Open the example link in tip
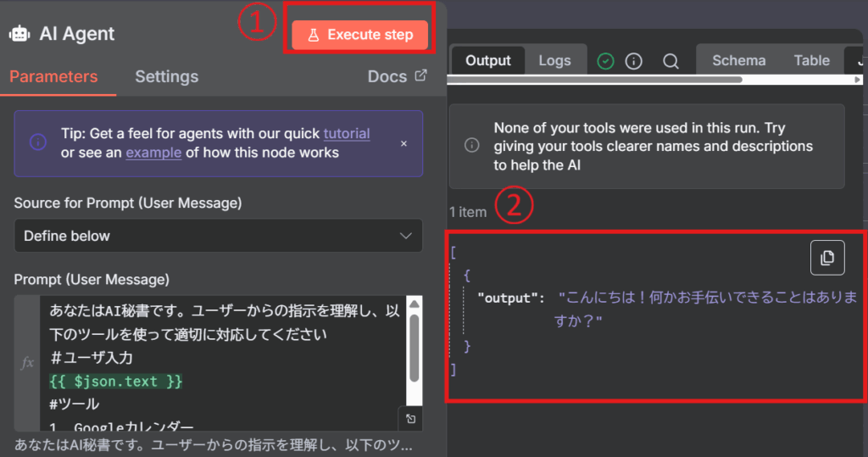868x457 pixels. 153,153
